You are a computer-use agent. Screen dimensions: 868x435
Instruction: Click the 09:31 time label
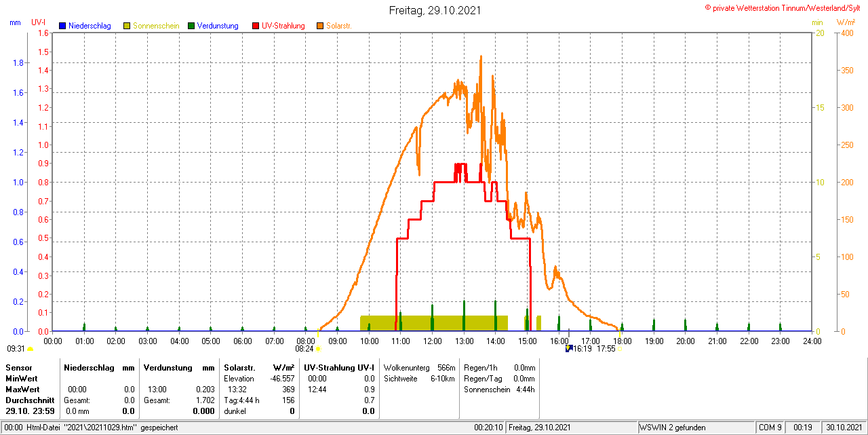[x=16, y=349]
